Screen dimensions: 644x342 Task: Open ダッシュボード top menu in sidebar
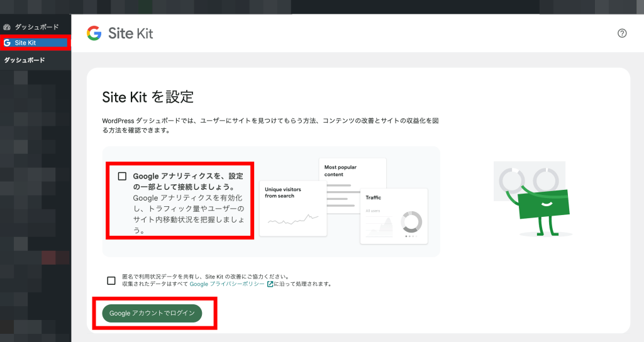tap(35, 27)
